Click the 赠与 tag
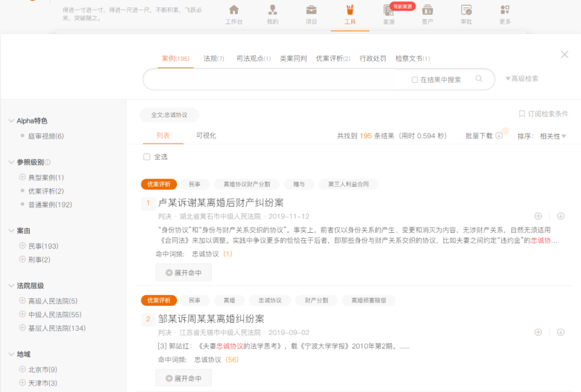Image resolution: width=581 pixels, height=392 pixels. 299,184
